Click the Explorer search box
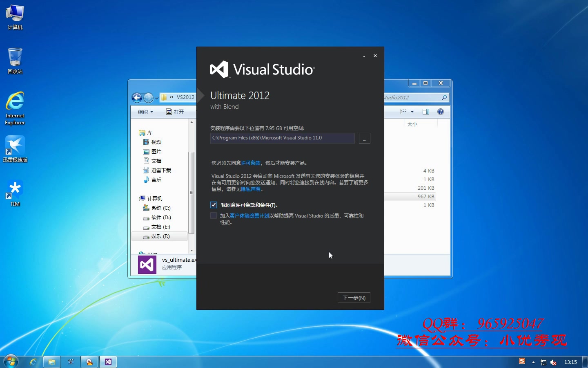This screenshot has height=368, width=588. click(x=416, y=97)
